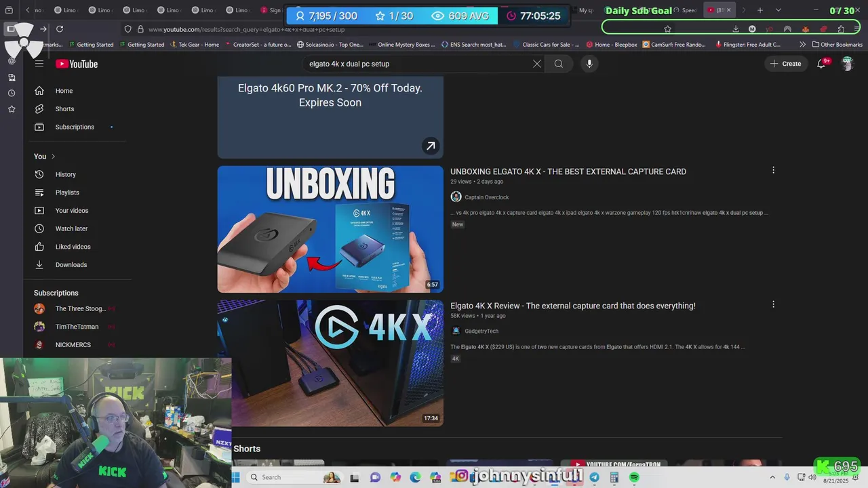Expand the You section chevron
Image resolution: width=868 pixels, height=488 pixels.
[53, 157]
